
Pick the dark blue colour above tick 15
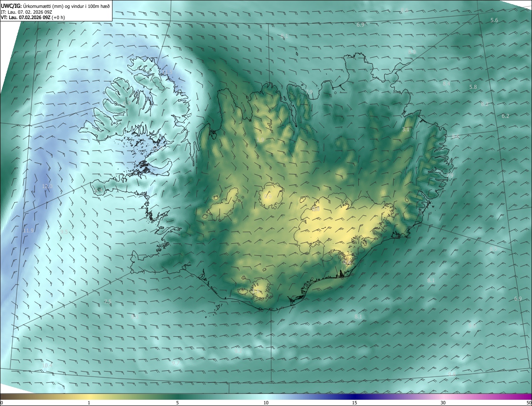tap(355, 396)
